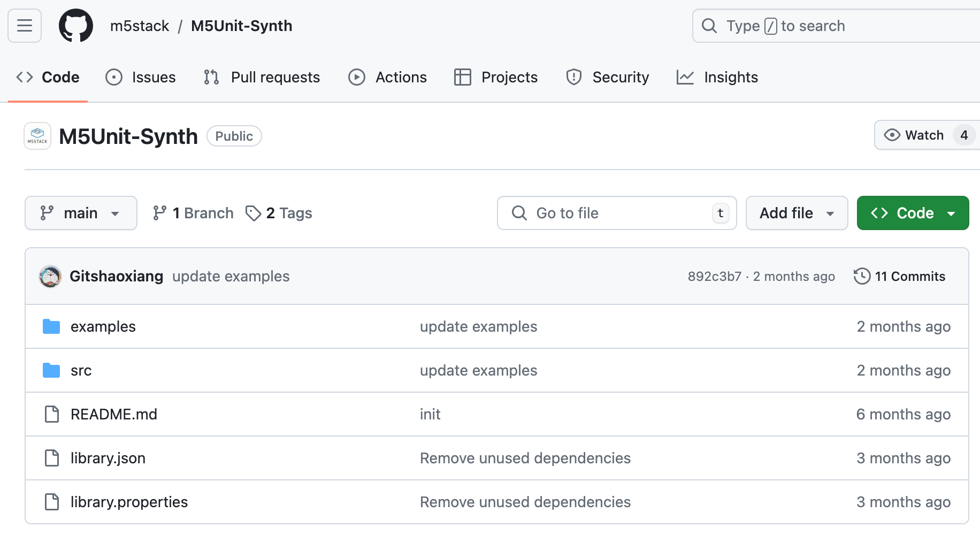Click the m5stack organization avatar icon
The width and height of the screenshot is (980, 535).
[x=37, y=136]
